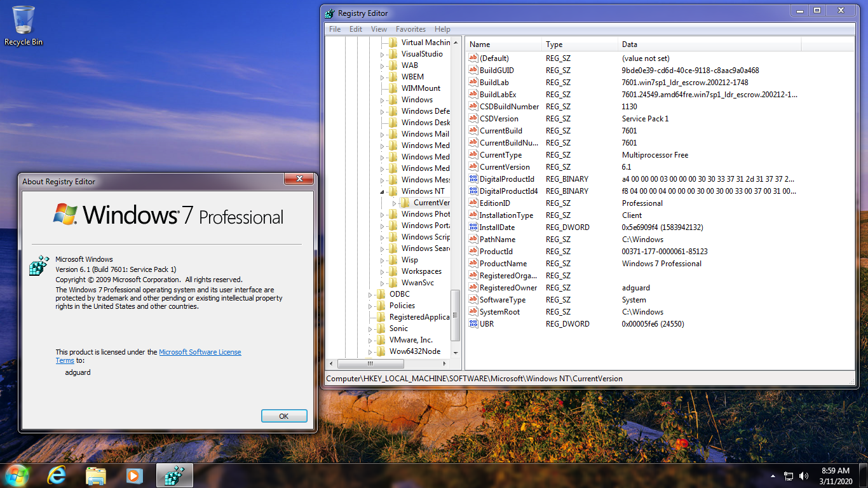Select the SystemRoot value name

499,312
